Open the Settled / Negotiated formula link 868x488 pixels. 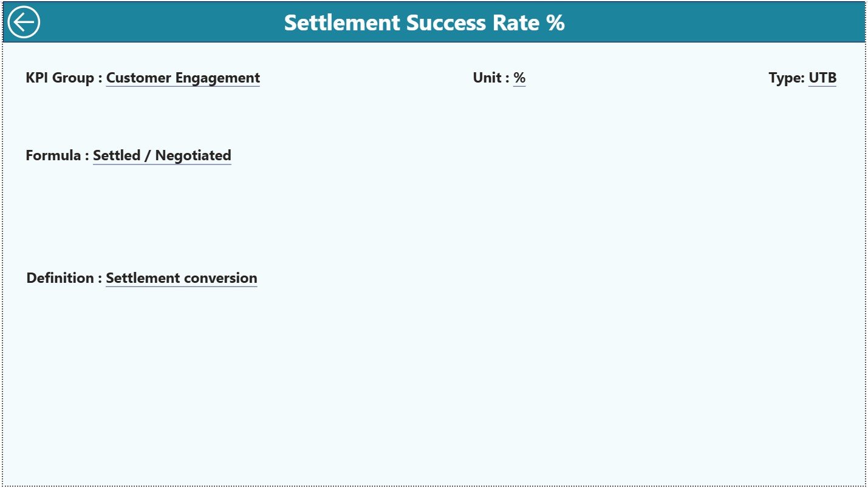[x=162, y=155]
